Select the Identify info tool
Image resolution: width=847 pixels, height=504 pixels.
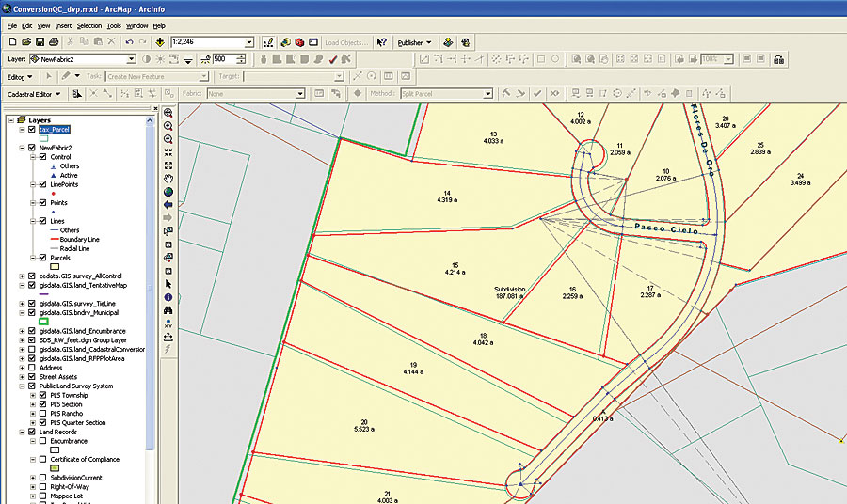168,296
